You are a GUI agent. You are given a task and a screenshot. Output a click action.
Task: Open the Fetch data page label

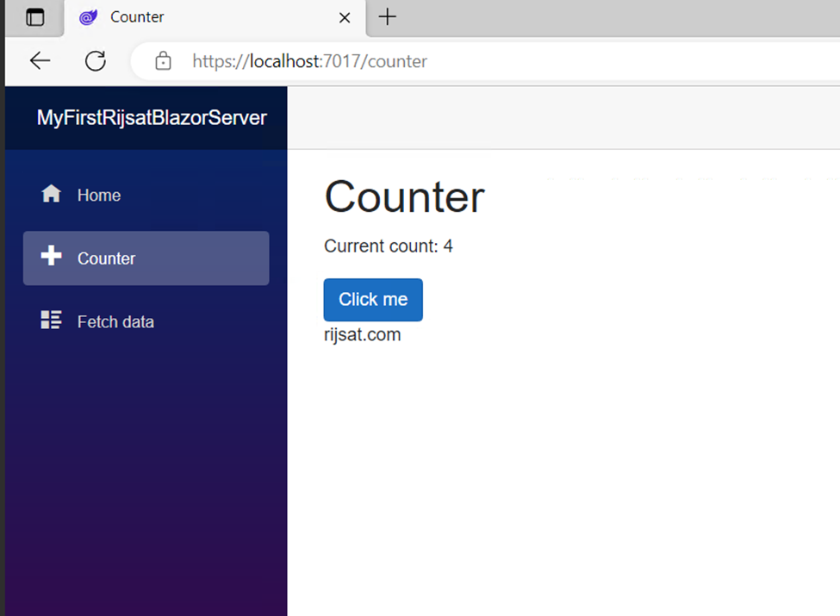pyautogui.click(x=115, y=322)
